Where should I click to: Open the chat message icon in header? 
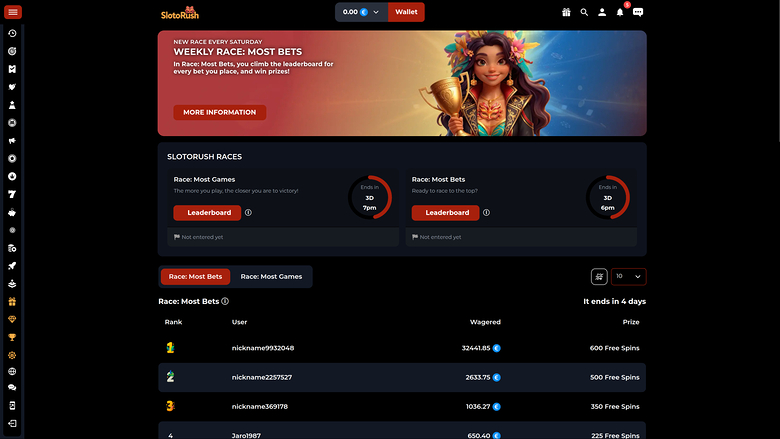pos(638,12)
